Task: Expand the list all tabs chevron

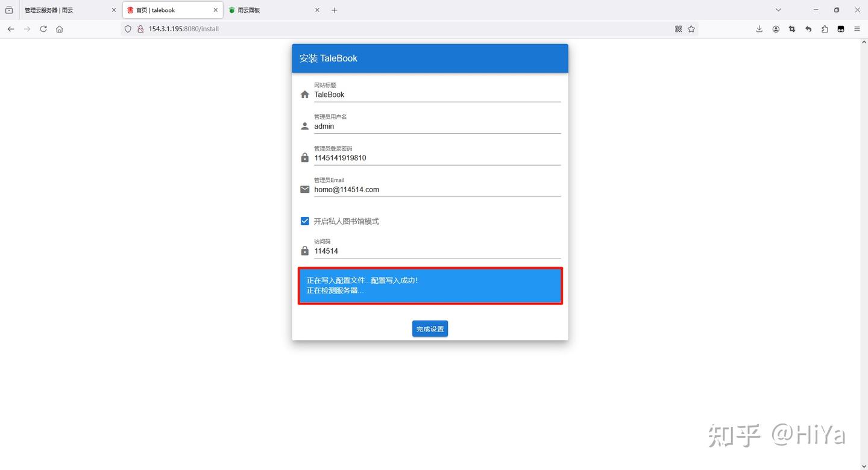Action: (778, 10)
